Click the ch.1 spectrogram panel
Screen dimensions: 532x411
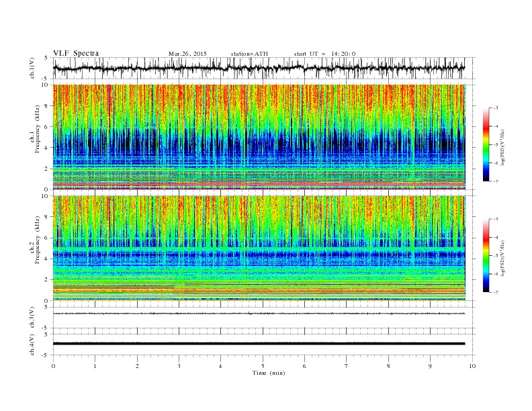259,137
